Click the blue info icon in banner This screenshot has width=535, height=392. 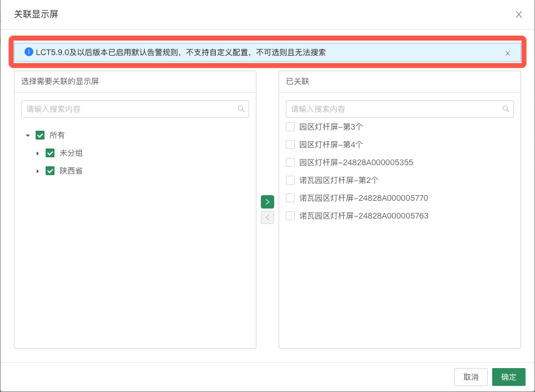point(29,52)
